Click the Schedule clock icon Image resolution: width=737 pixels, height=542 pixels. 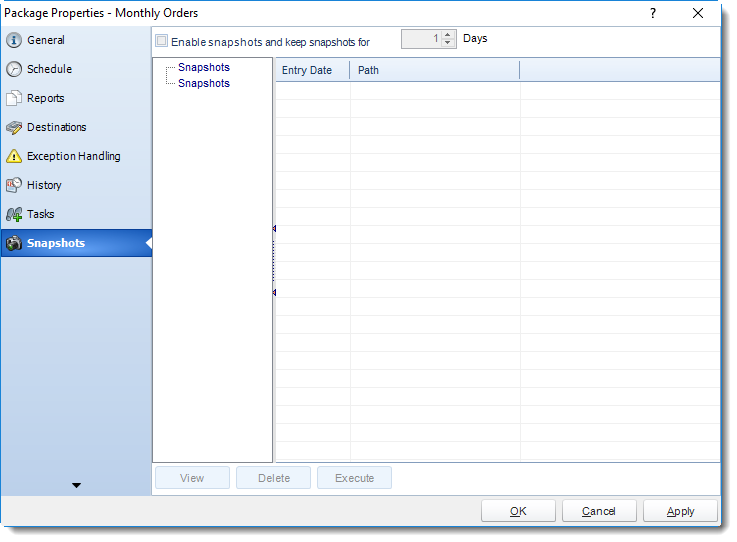[14, 69]
